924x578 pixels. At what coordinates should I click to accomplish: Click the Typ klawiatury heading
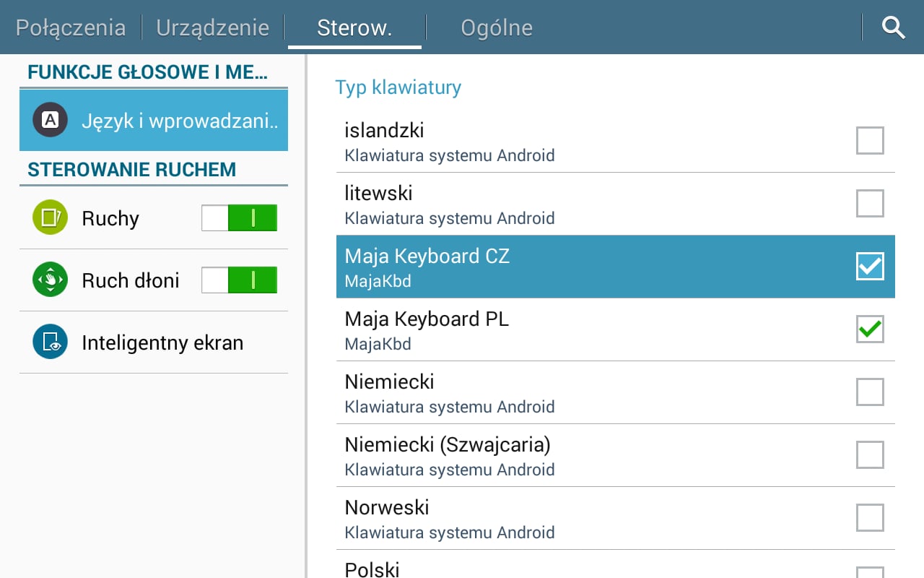(x=398, y=87)
